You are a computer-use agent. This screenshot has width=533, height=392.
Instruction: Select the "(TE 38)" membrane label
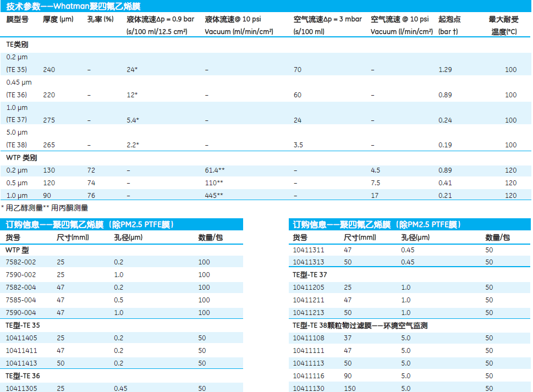tap(17, 145)
